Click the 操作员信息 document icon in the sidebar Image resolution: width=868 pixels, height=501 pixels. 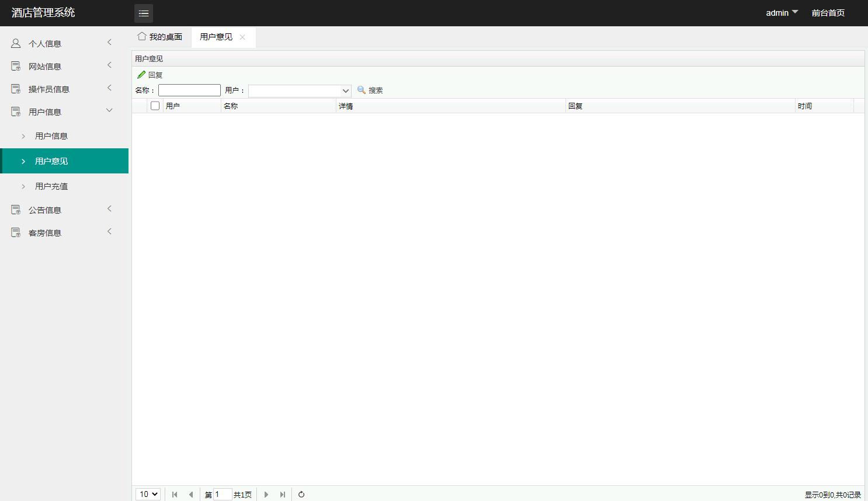pos(16,89)
